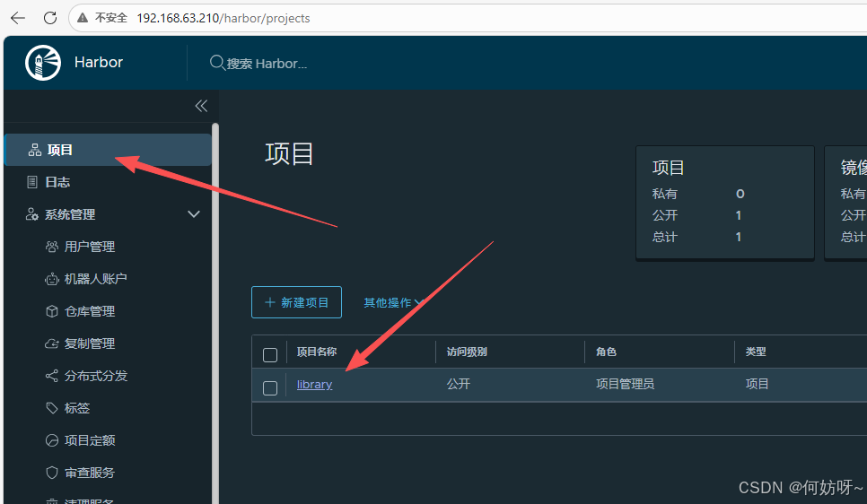Open 项目定额 in the sidebar
This screenshot has height=504, width=867.
pos(90,440)
